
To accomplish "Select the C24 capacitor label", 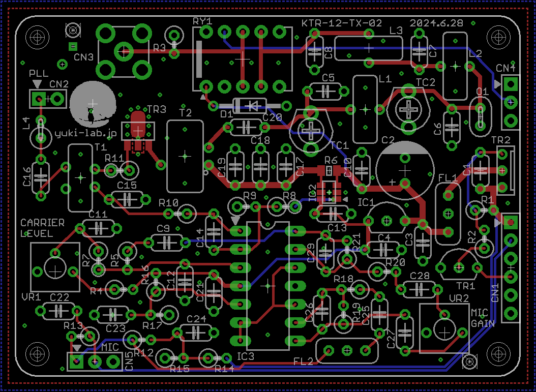I will pos(197,319).
